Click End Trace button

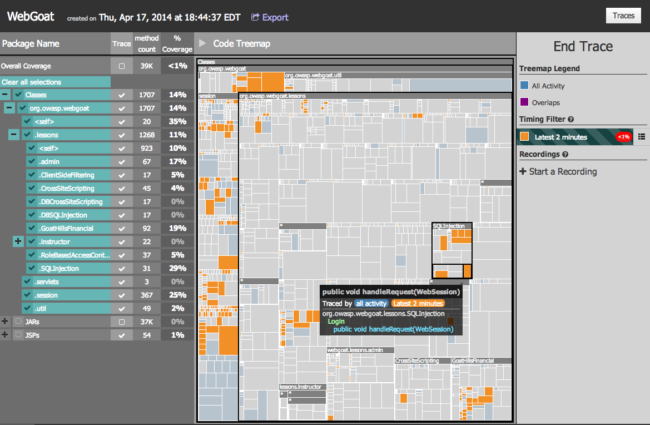coord(583,46)
